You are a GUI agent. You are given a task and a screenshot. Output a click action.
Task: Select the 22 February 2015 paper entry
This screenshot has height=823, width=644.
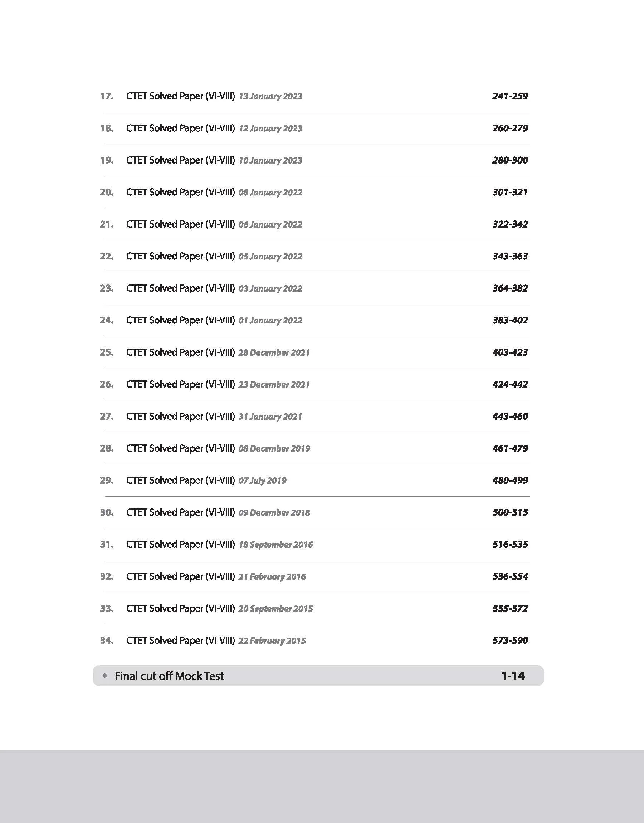point(216,641)
